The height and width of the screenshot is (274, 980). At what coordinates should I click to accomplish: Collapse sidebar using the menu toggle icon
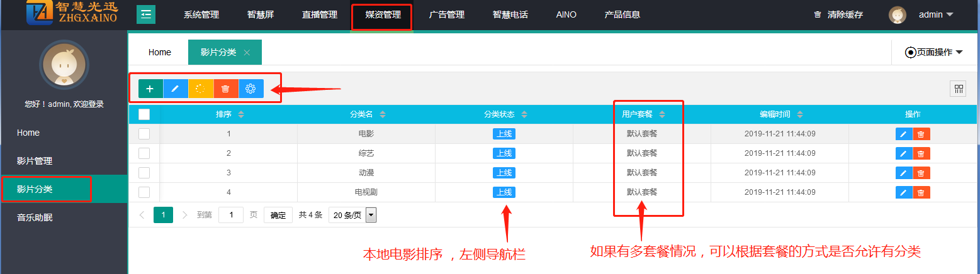[x=146, y=14]
